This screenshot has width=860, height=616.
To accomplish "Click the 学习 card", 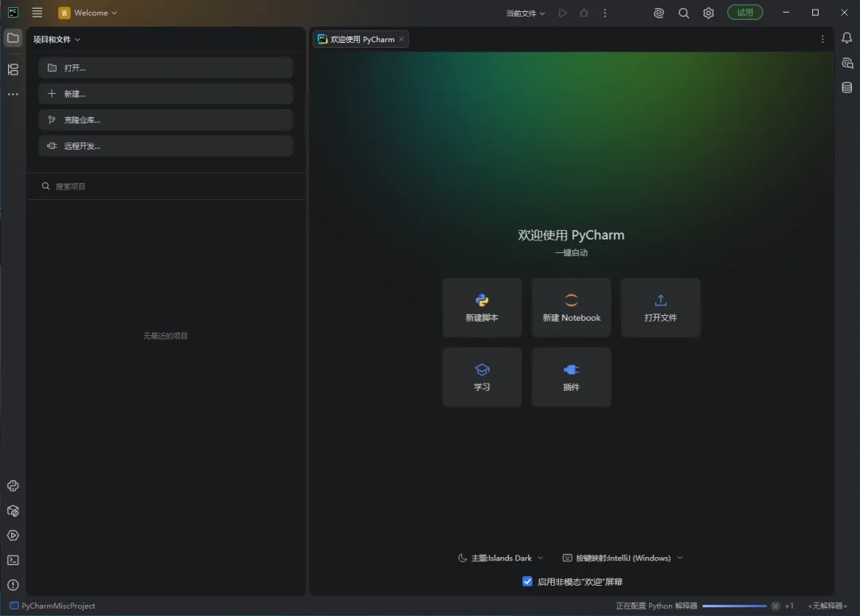I will tap(482, 377).
